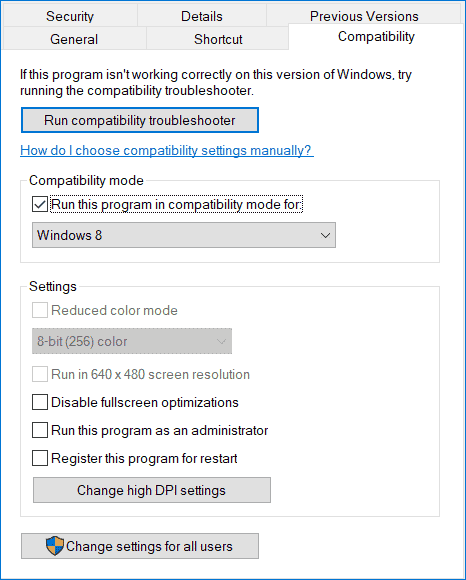
Task: Open the Details tab
Action: [202, 16]
